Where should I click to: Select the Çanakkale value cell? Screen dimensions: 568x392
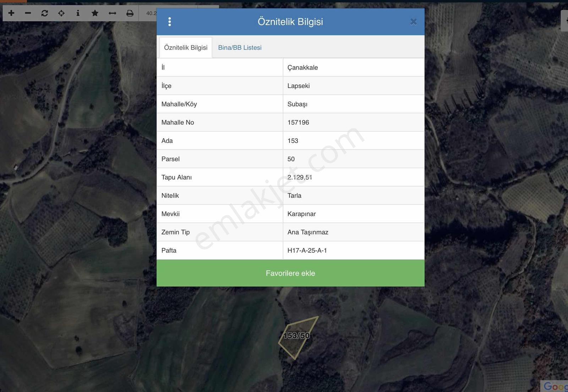354,67
